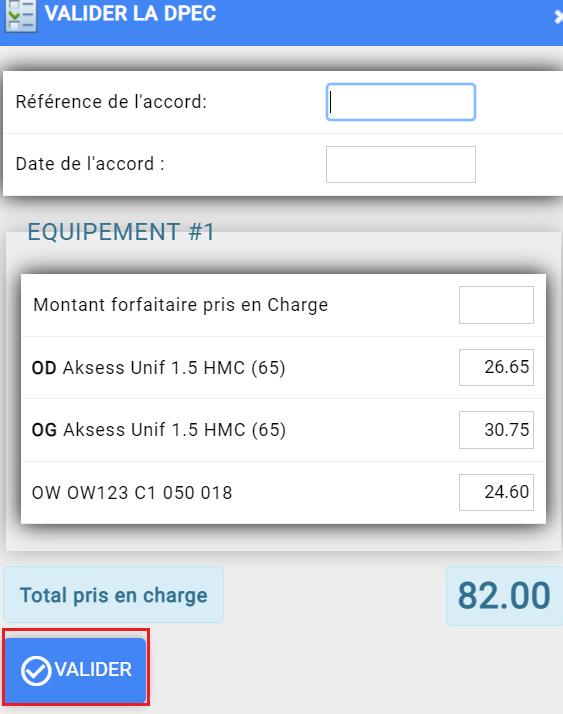The height and width of the screenshot is (714, 563).
Task: Click the OW OW123 C1 050 018 label
Action: click(132, 493)
